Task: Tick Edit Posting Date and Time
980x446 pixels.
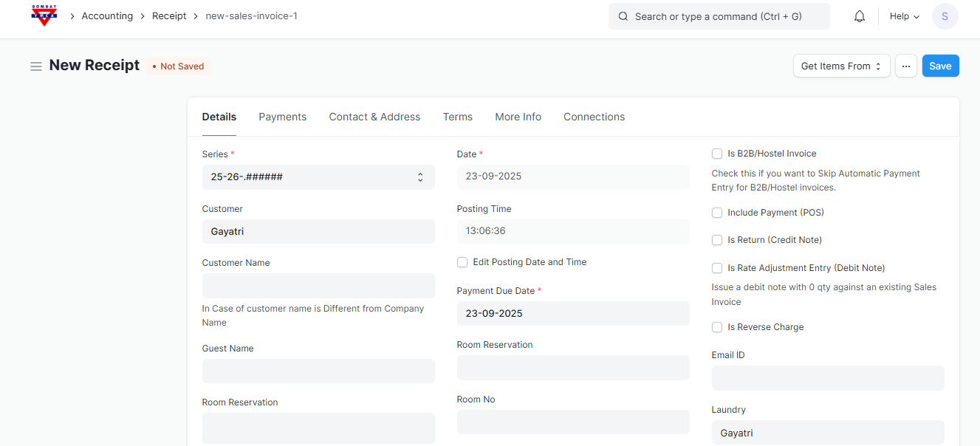Action: tap(462, 262)
